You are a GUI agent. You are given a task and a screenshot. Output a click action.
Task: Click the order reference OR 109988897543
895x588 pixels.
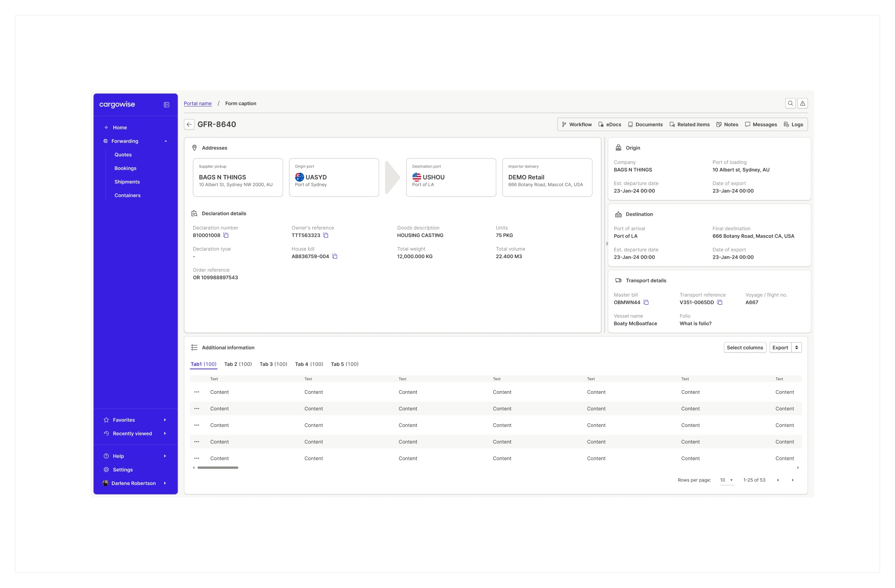pyautogui.click(x=215, y=277)
